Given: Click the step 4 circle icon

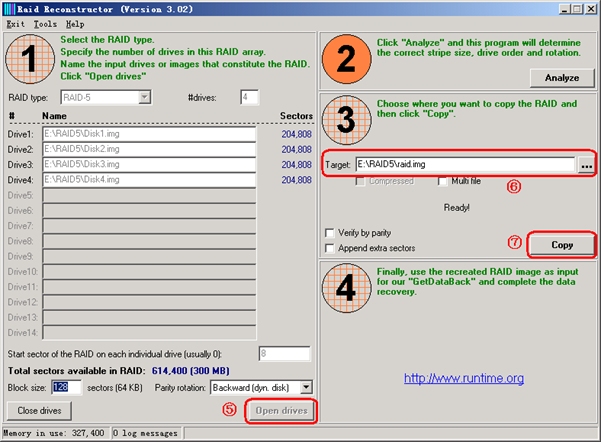Looking at the screenshot, I should click(x=346, y=288).
